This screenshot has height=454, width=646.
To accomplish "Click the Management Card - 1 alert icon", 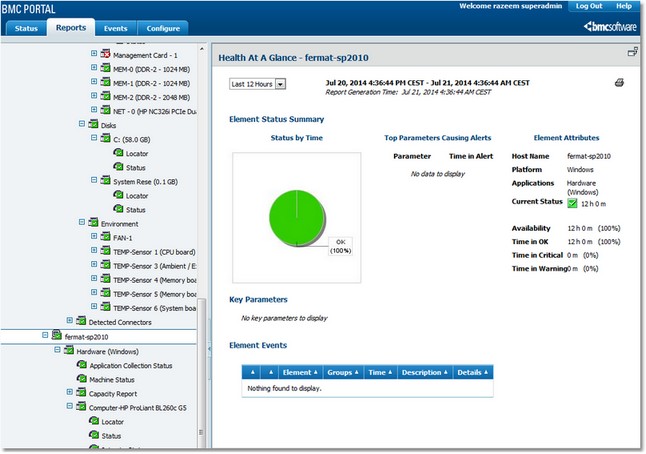I will click(x=105, y=54).
